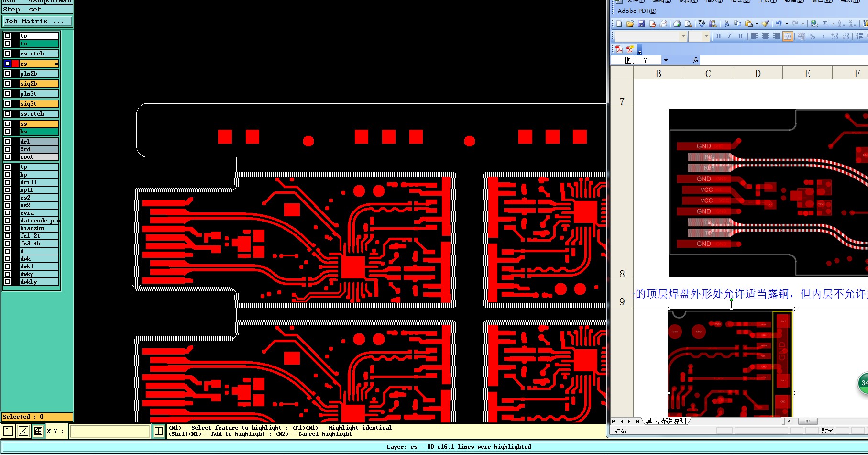Click the AutoSum sigma icon
Viewport: 868px width, 455px height.
pos(825,23)
